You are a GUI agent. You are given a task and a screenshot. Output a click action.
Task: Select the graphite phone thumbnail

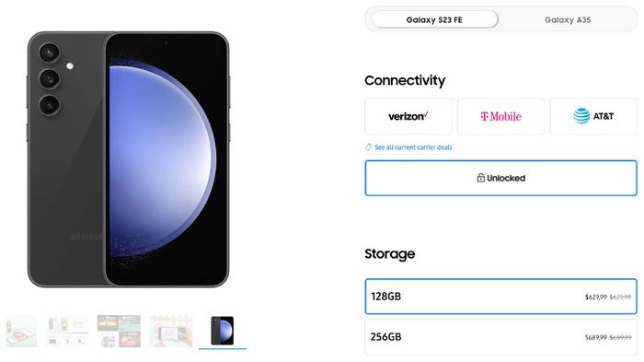[223, 332]
